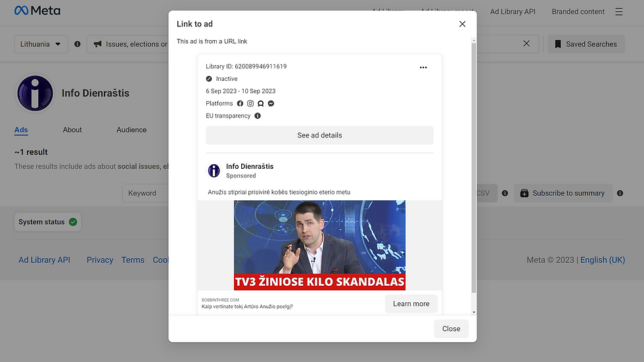Click the green System status checkmark
The width and height of the screenshot is (644, 362).
73,222
